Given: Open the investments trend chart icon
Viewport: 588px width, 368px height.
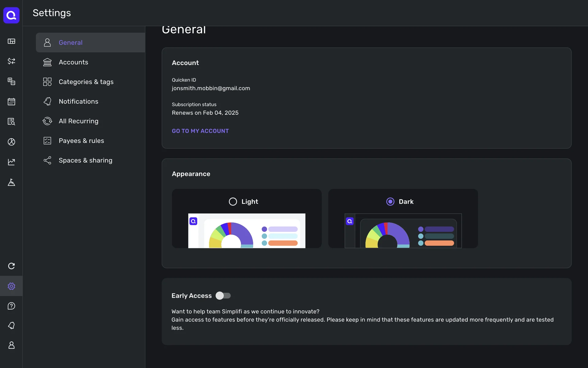Looking at the screenshot, I should 11,162.
